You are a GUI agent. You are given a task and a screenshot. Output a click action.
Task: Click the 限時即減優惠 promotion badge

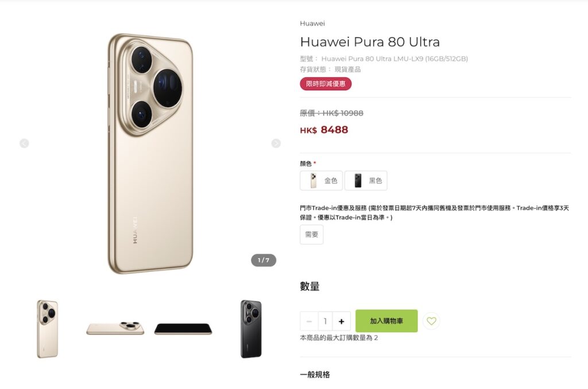pyautogui.click(x=326, y=84)
